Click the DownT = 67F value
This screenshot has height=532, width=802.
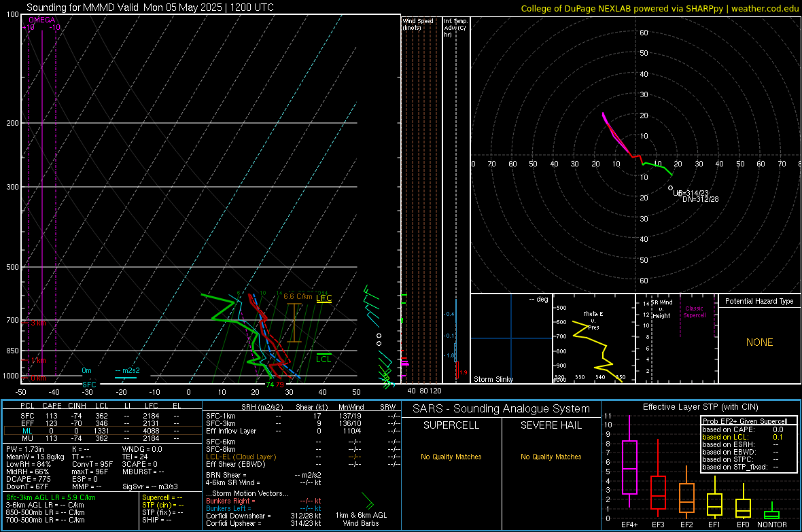[27, 486]
